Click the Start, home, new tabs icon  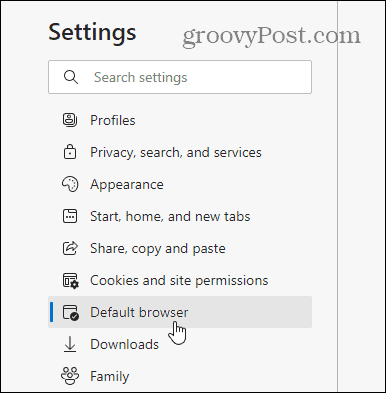(70, 216)
